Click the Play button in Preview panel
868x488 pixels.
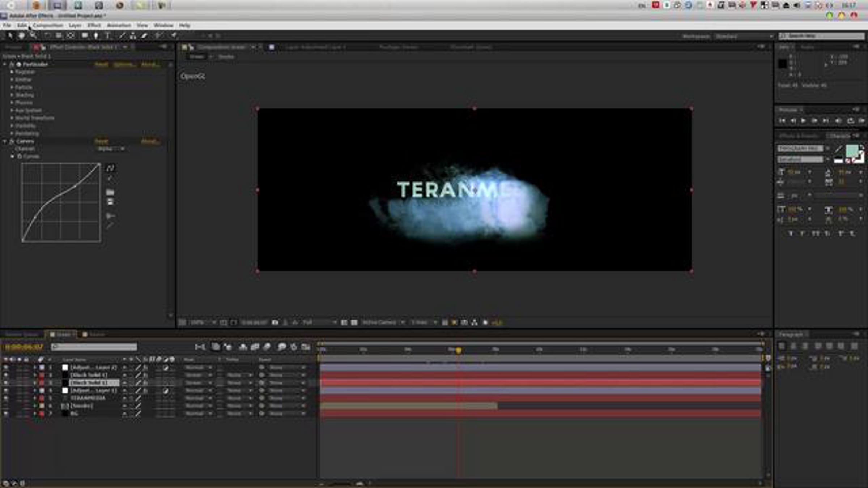[x=803, y=120]
